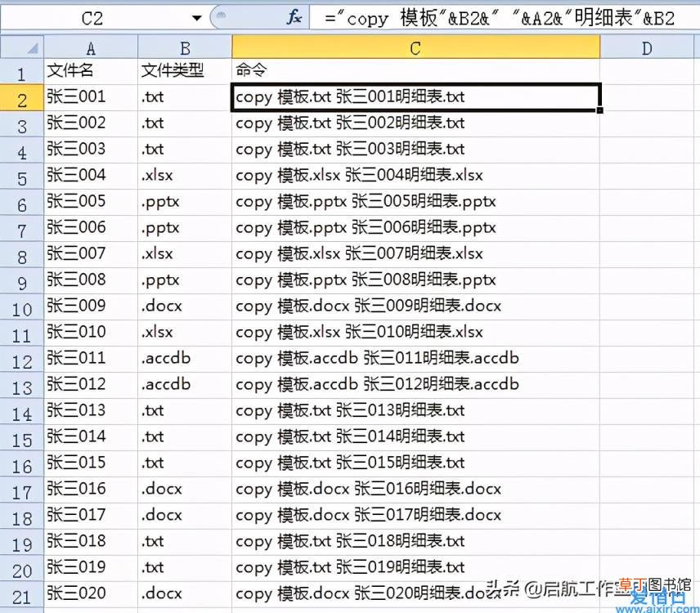Click the formula bar text
The height and width of the screenshot is (613, 700).
(500, 18)
